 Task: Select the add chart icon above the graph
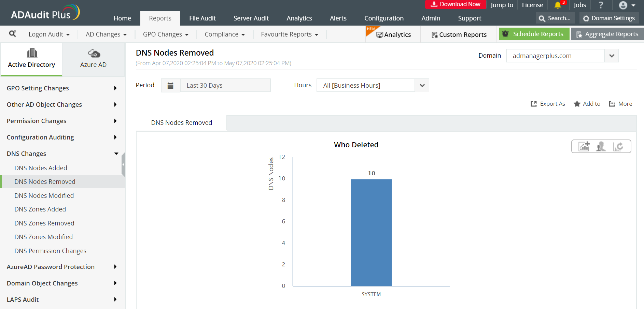[584, 146]
